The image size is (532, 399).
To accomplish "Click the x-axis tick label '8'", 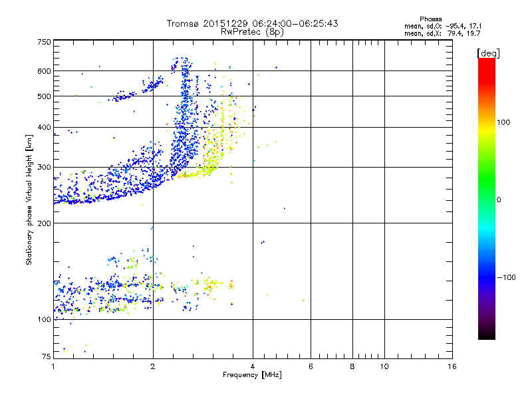I will [352, 366].
